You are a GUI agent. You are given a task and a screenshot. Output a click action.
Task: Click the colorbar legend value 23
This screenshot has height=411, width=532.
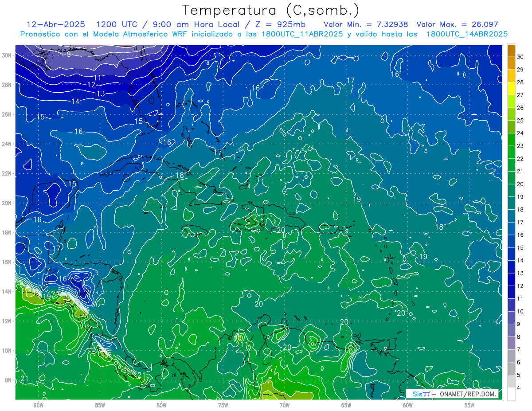click(x=520, y=146)
